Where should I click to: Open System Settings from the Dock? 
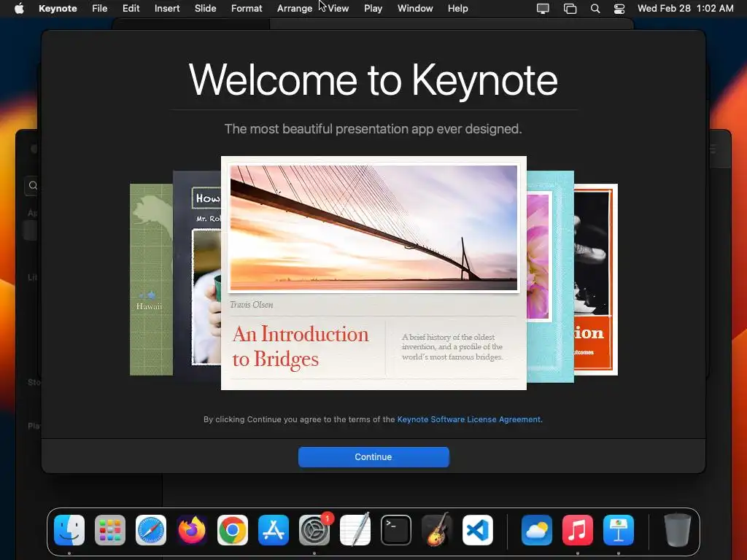314,530
